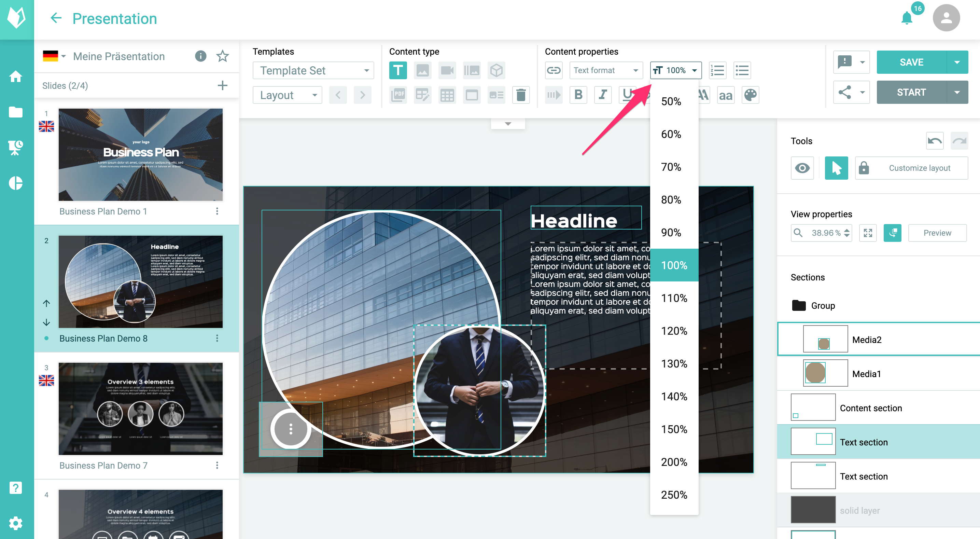980x539 pixels.
Task: Open the share icon dropdown
Action: click(x=851, y=92)
